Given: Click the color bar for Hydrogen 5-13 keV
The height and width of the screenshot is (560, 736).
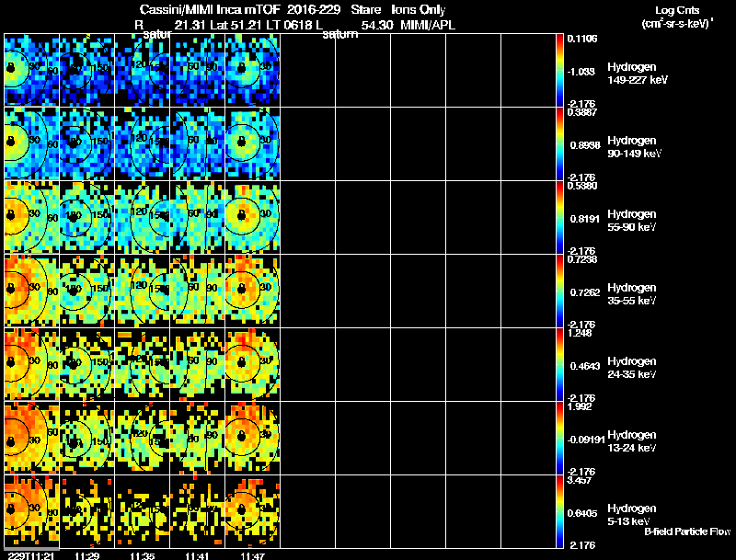Looking at the screenshot, I should (x=559, y=511).
